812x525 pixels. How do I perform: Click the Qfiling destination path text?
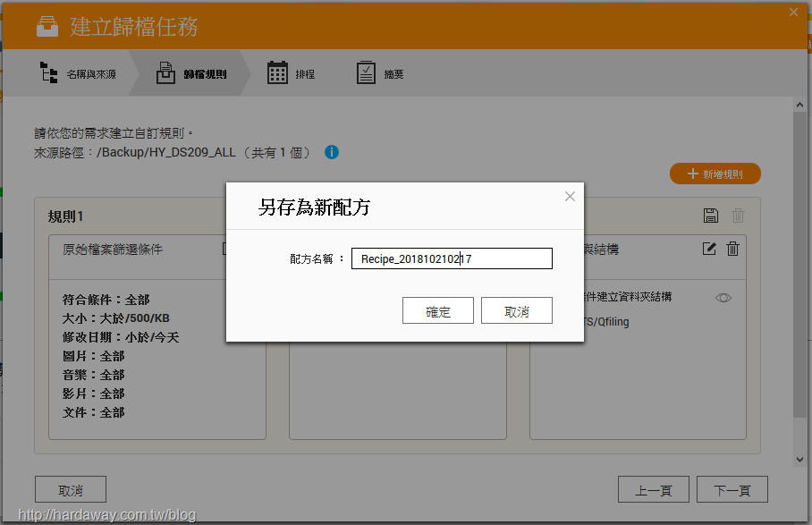point(606,321)
